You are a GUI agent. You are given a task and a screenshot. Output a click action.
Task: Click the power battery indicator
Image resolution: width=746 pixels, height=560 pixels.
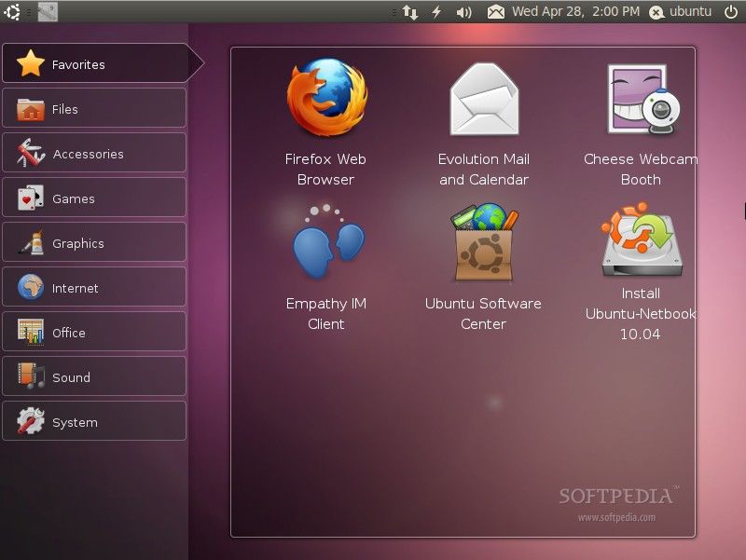436,11
